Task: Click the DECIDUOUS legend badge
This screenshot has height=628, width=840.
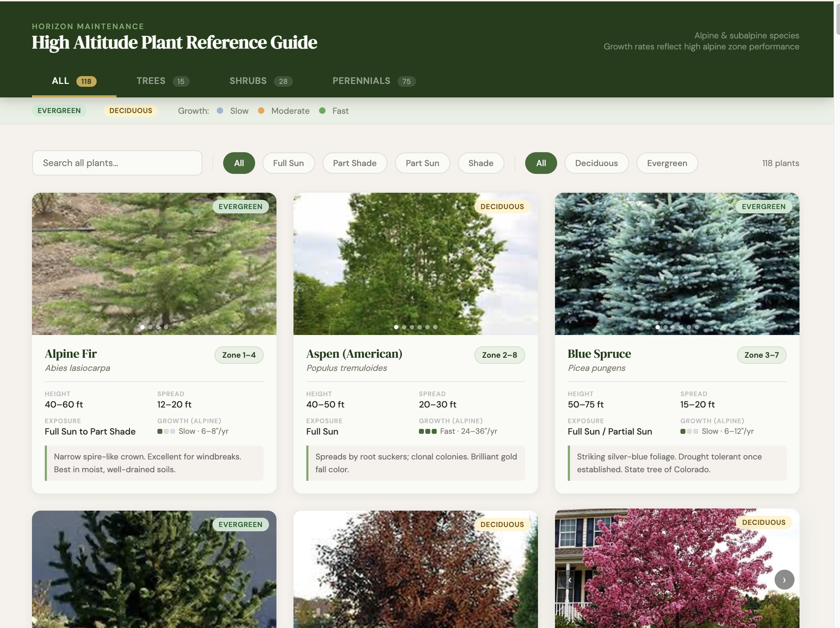Action: (x=131, y=111)
